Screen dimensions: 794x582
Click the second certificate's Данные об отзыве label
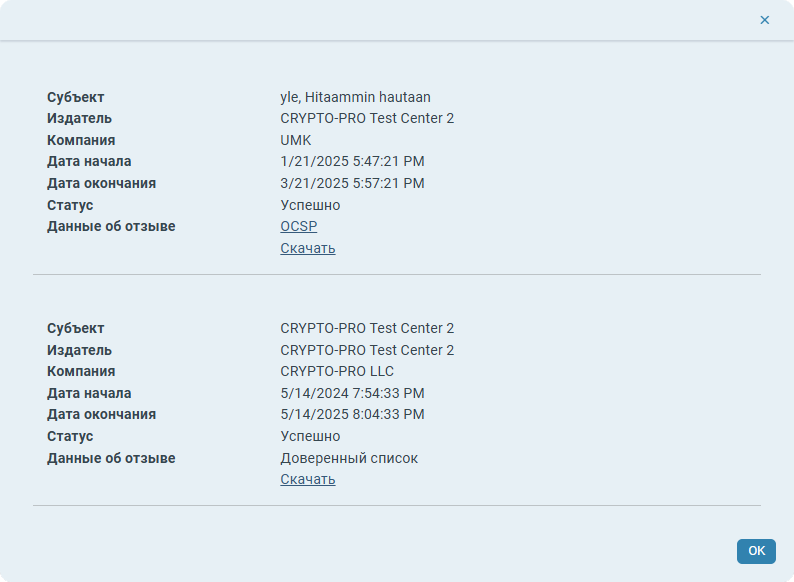(x=111, y=458)
